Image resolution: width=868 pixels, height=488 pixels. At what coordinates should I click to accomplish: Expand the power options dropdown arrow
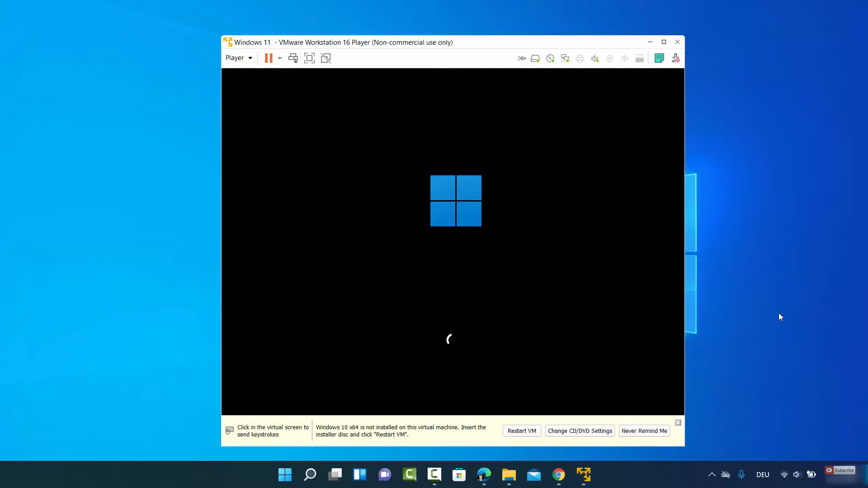point(280,58)
